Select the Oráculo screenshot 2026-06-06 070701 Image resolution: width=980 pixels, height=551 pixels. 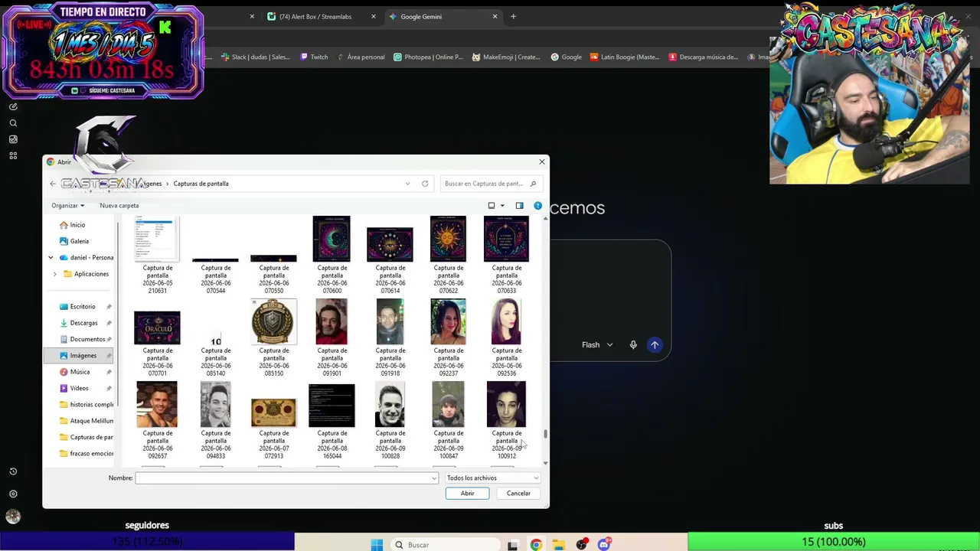click(157, 328)
